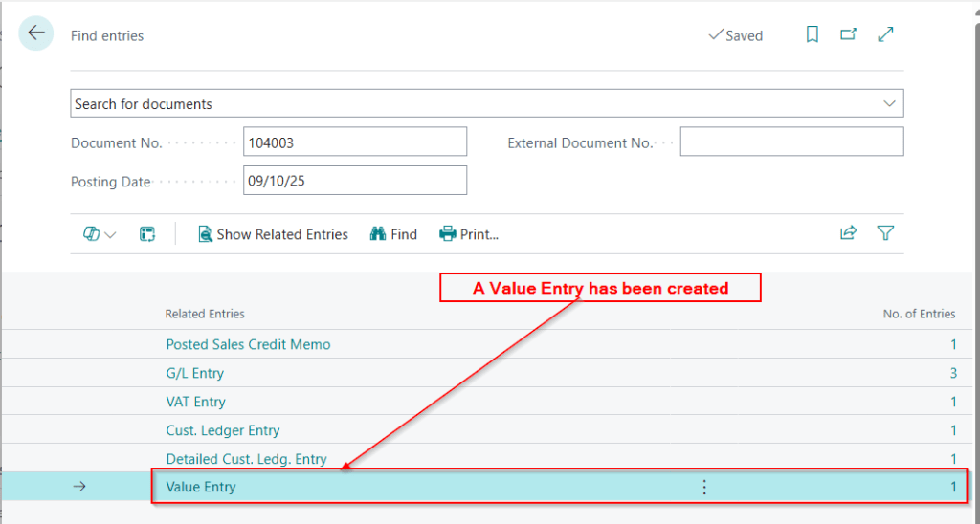Image resolution: width=980 pixels, height=524 pixels.
Task: Click the External Document No. field
Action: click(x=791, y=142)
